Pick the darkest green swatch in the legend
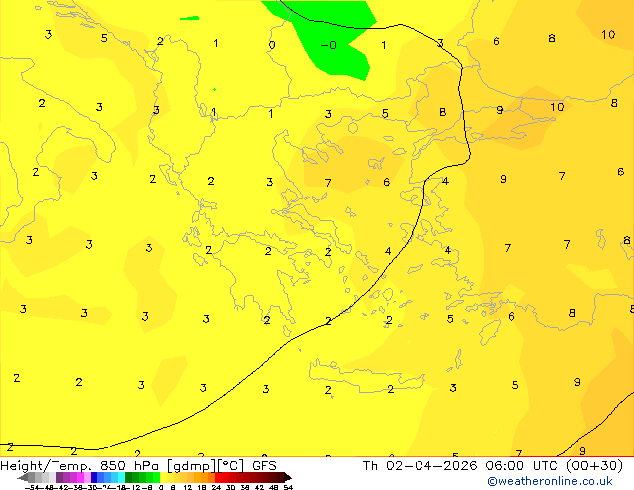The image size is (634, 490). pos(128,478)
